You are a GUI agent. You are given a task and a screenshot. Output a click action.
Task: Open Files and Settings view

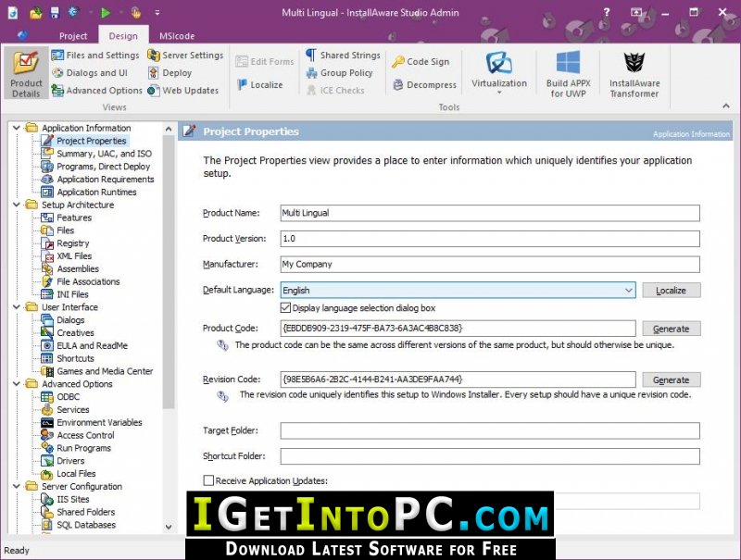[95, 56]
